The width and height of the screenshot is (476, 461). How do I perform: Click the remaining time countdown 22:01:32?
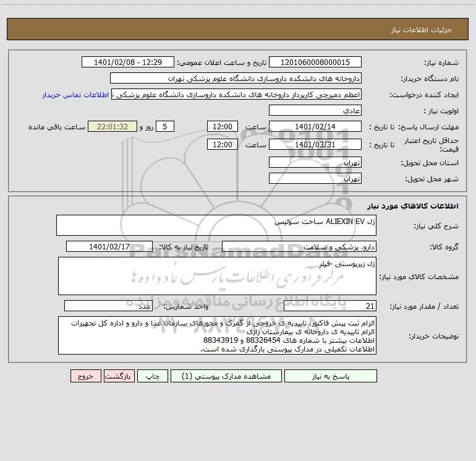coord(113,127)
